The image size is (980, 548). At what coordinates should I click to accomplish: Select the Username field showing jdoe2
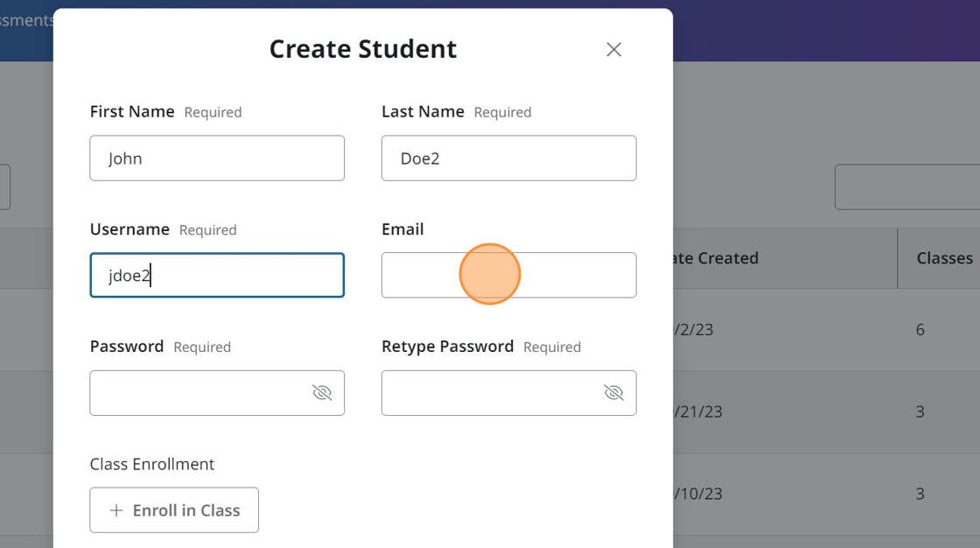pos(217,275)
